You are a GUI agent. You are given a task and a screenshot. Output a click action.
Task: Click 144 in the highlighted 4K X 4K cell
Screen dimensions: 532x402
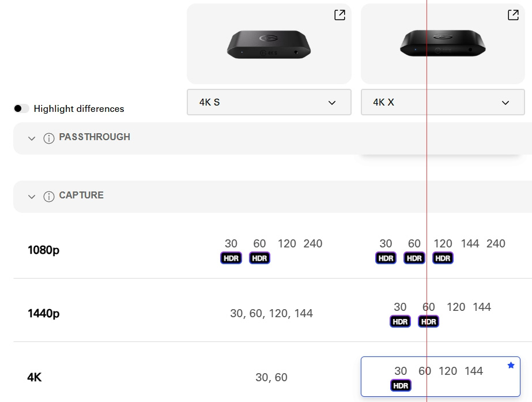click(474, 371)
